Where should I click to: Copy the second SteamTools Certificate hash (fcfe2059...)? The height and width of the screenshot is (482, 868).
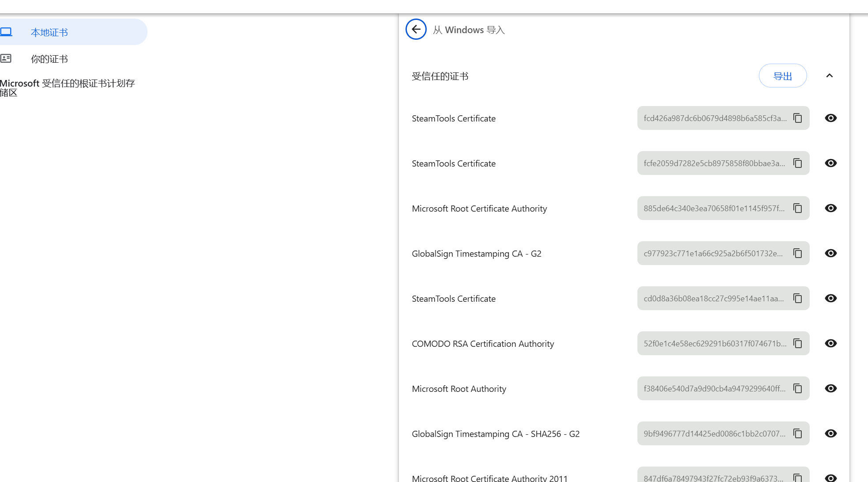pyautogui.click(x=797, y=163)
